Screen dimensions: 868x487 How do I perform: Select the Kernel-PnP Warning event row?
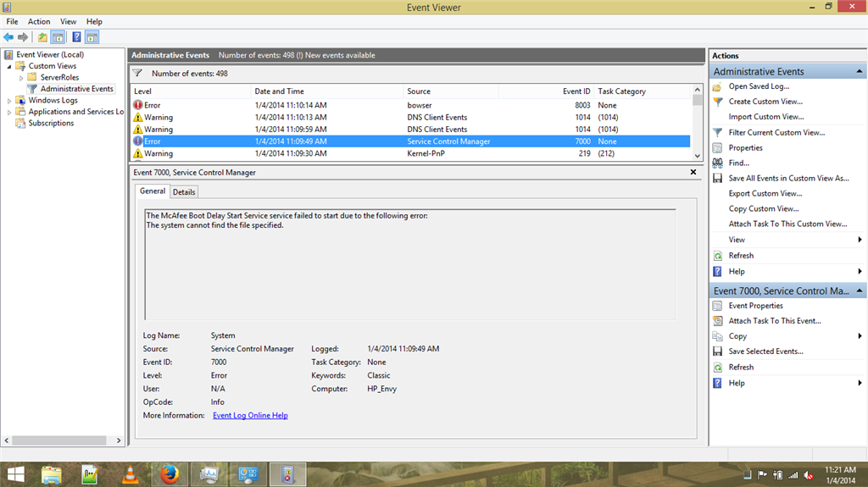(411, 153)
